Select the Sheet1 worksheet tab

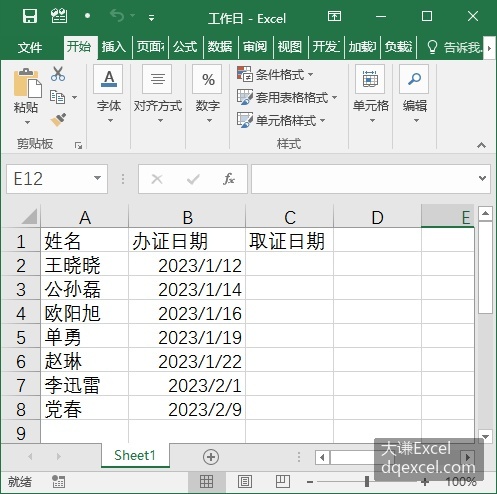click(135, 455)
